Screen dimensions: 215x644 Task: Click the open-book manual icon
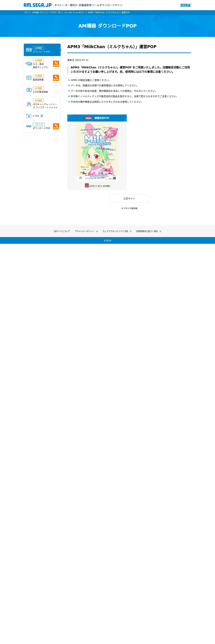point(29,78)
